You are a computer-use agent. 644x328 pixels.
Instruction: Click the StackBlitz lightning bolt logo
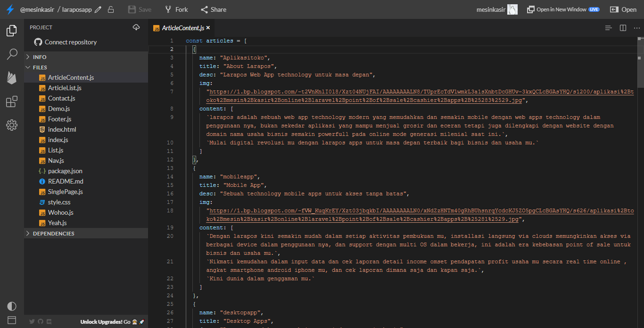pyautogui.click(x=10, y=9)
